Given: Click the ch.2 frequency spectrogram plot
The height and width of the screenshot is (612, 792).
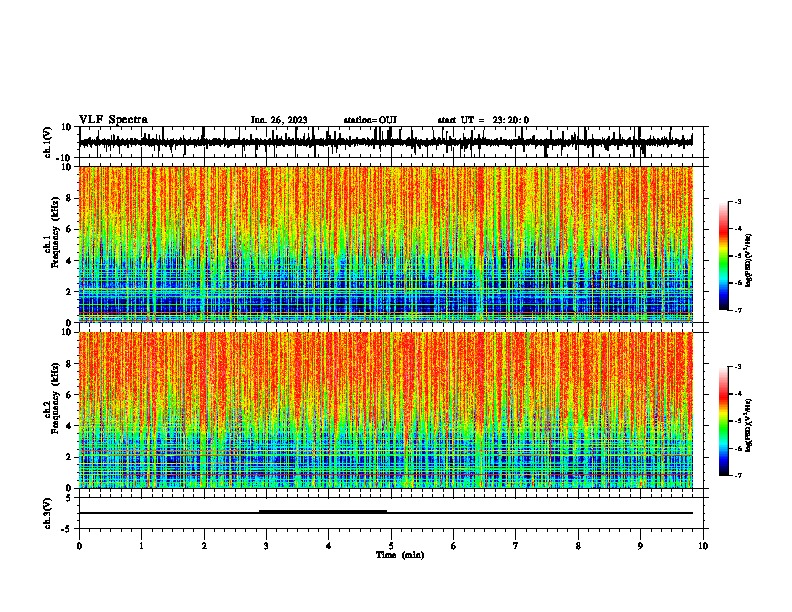Looking at the screenshot, I should pyautogui.click(x=386, y=410).
